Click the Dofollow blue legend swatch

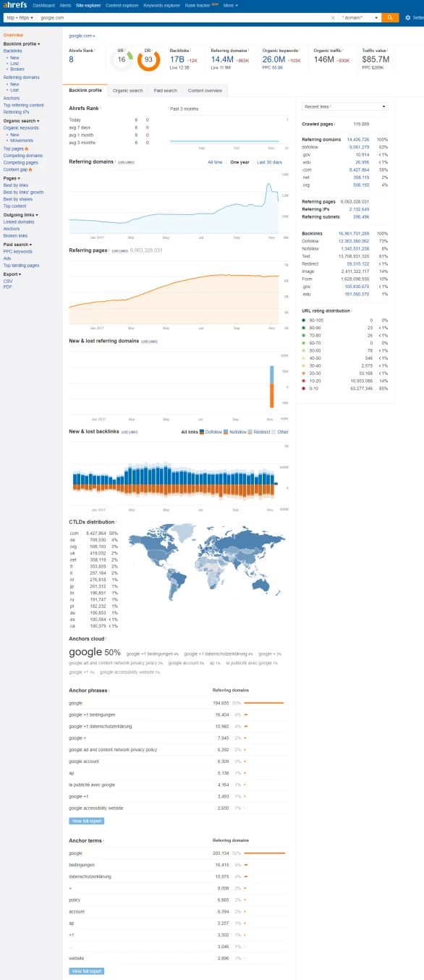coord(202,432)
